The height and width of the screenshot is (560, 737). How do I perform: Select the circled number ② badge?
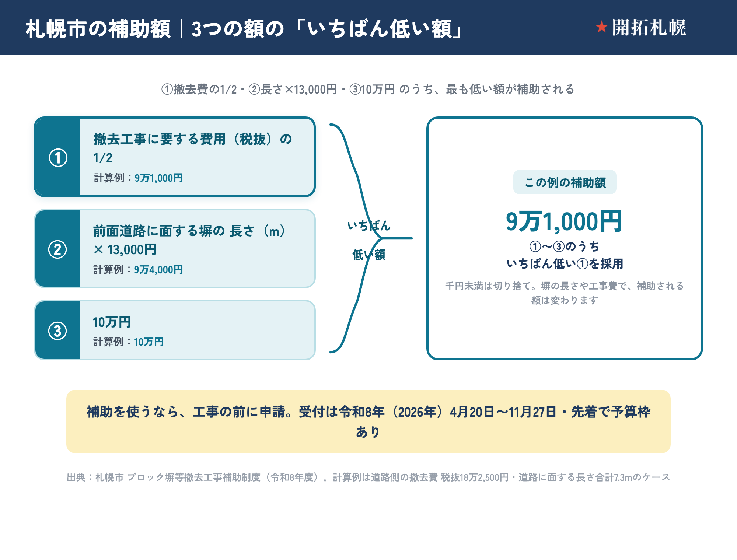(x=58, y=249)
